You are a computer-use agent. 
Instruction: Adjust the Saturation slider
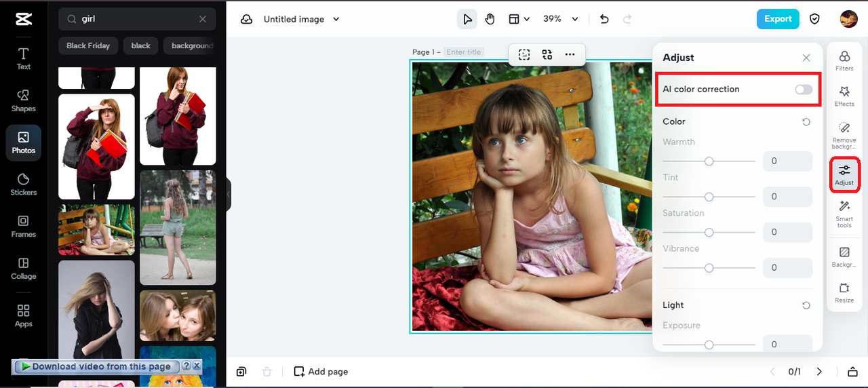[709, 232]
